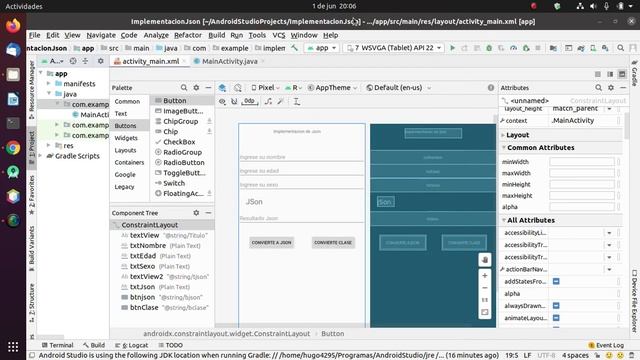The image size is (640, 360).
Task: Open the AppTheme dropdown
Action: click(332, 88)
